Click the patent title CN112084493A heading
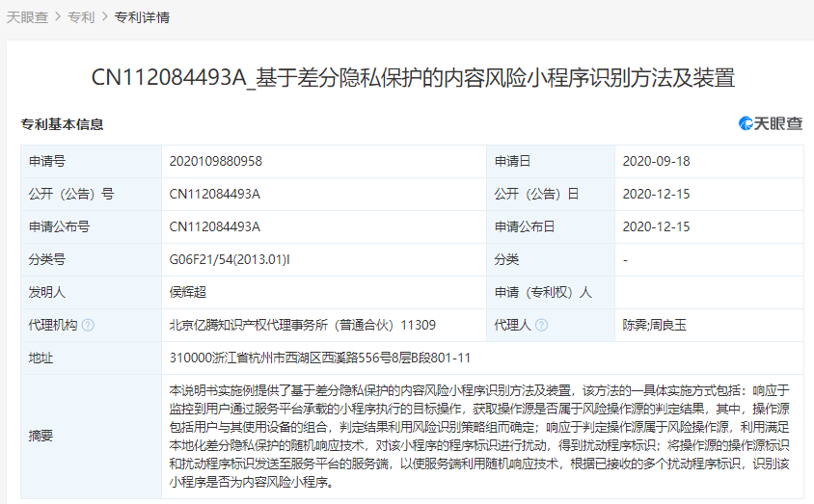Screen dimensions: 814x504 (413, 78)
